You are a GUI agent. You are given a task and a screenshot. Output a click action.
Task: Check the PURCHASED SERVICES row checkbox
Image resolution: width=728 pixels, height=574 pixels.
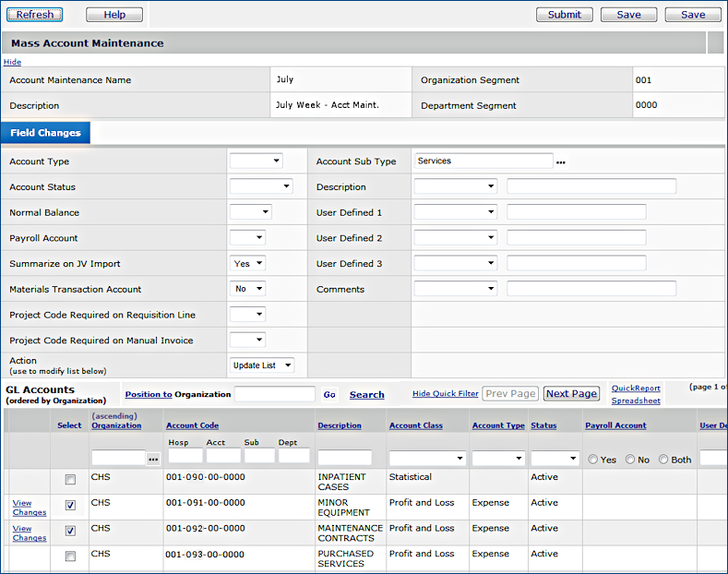click(70, 556)
